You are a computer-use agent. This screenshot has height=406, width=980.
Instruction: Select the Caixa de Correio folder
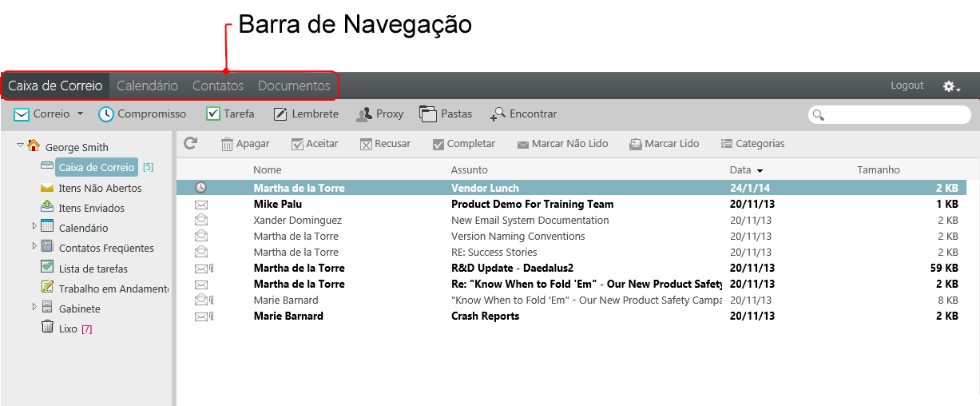point(98,167)
